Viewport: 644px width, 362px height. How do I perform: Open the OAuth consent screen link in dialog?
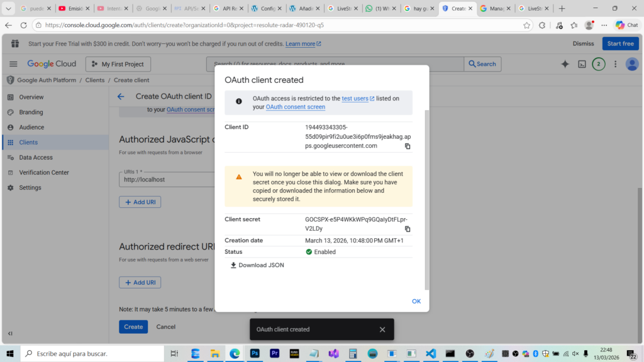(295, 107)
